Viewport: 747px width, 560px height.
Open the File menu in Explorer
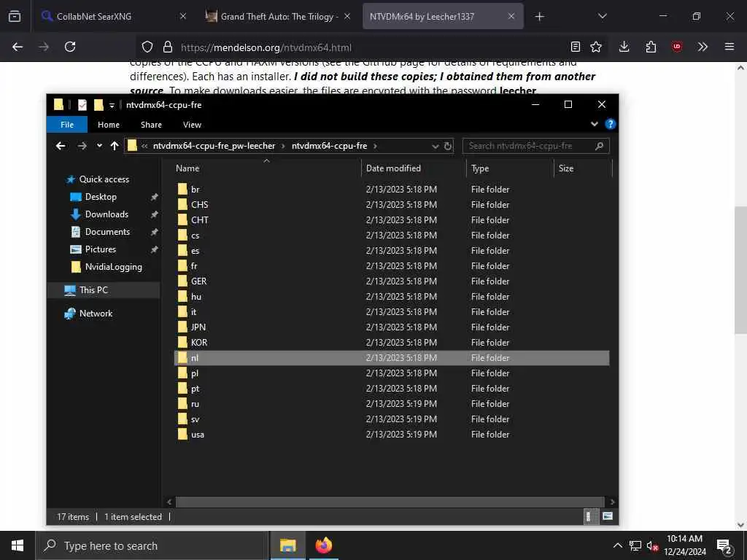pos(67,125)
